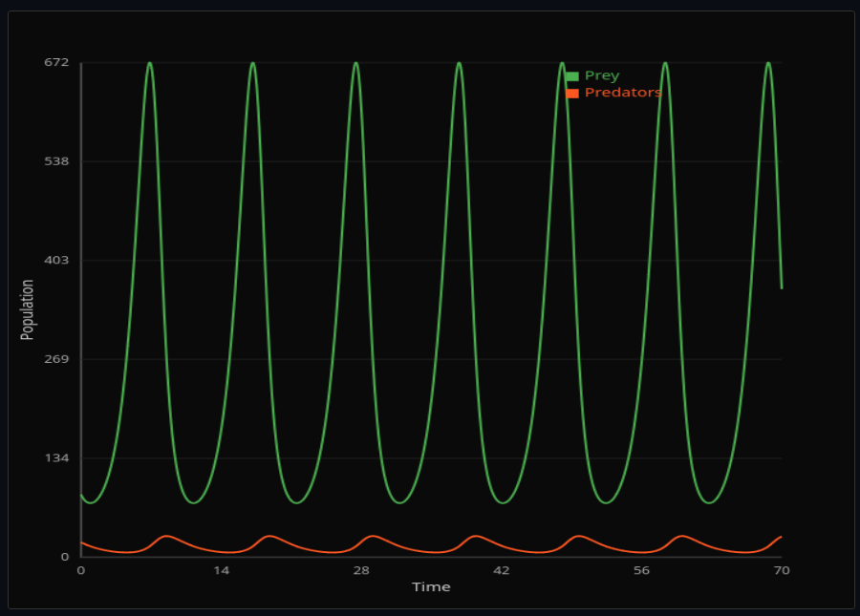Click the first Prey curve peak

150,63
